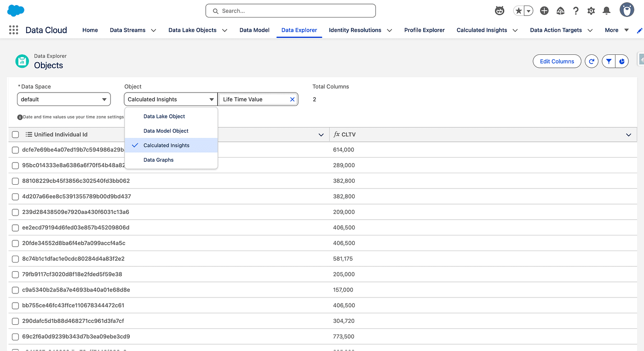Choose Data Model Object from the list

point(166,131)
